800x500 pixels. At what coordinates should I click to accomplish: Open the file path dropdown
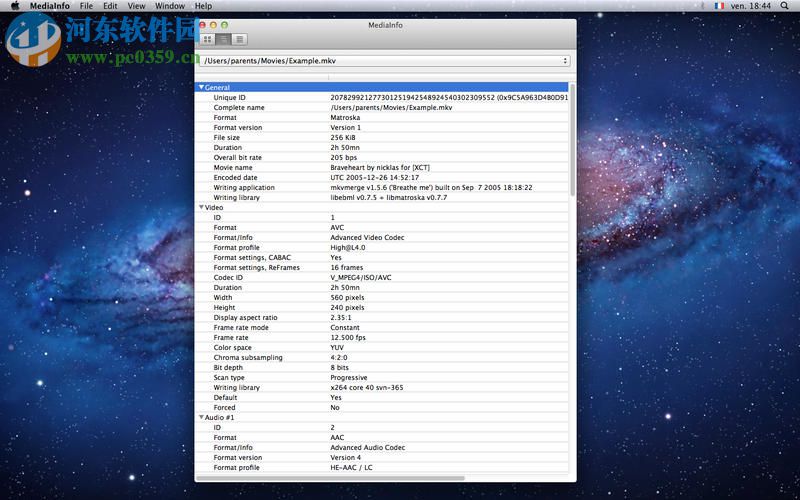pyautogui.click(x=384, y=61)
